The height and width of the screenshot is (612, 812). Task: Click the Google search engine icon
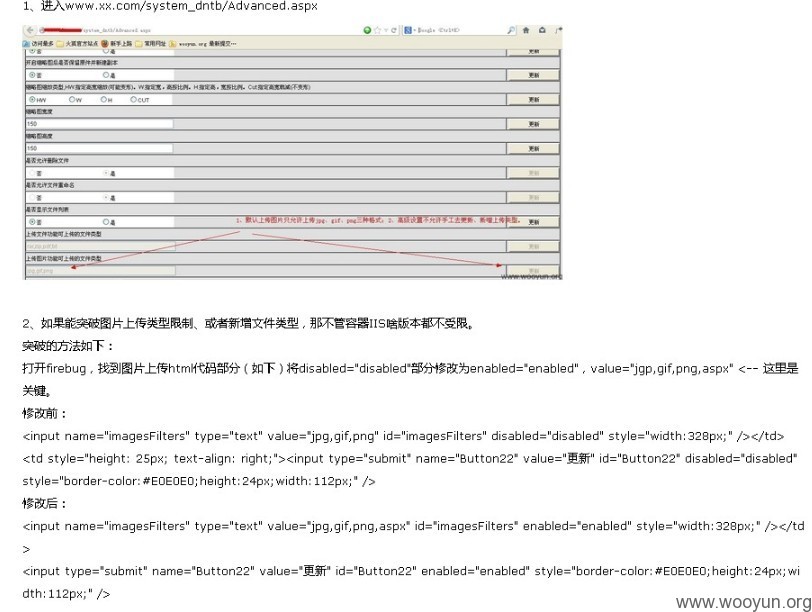click(408, 31)
